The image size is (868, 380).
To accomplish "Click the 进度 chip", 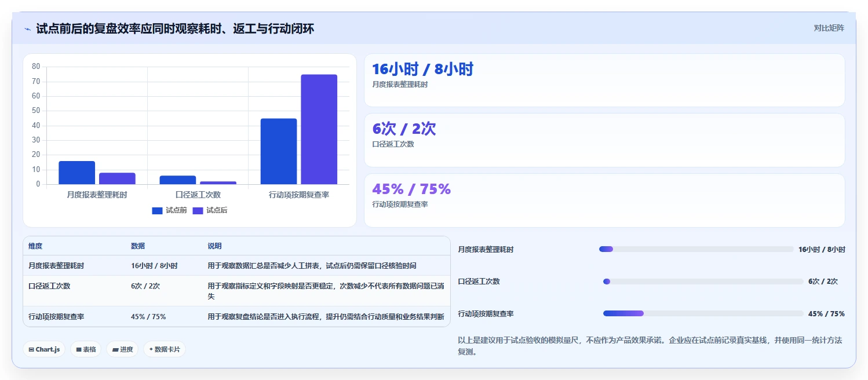I will (122, 349).
